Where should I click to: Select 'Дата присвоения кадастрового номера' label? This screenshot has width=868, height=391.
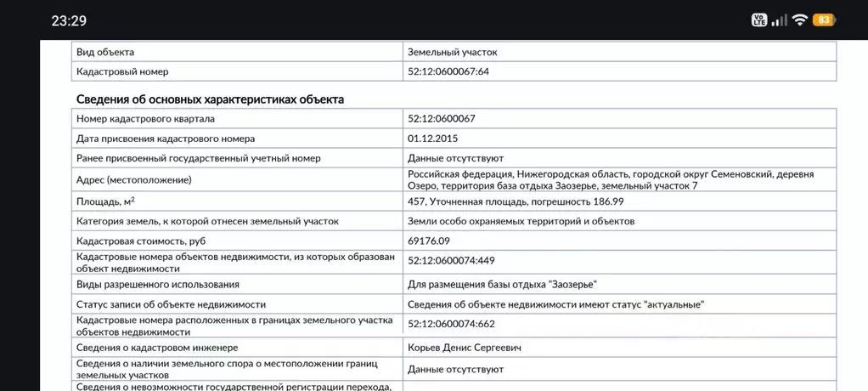pos(166,139)
